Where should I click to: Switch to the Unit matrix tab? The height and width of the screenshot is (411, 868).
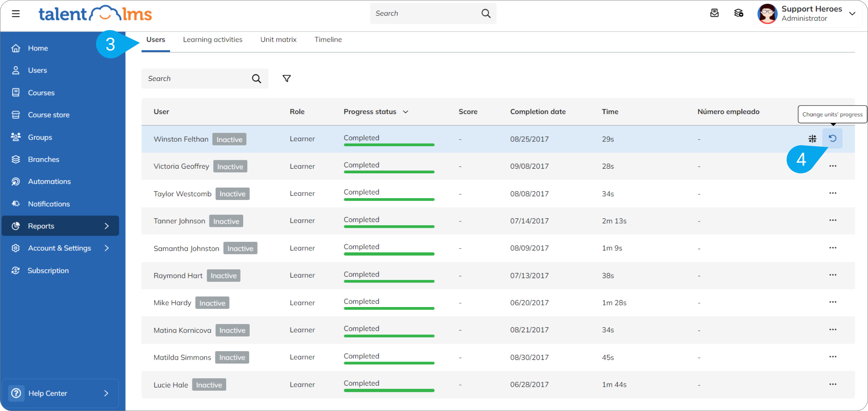(x=278, y=40)
